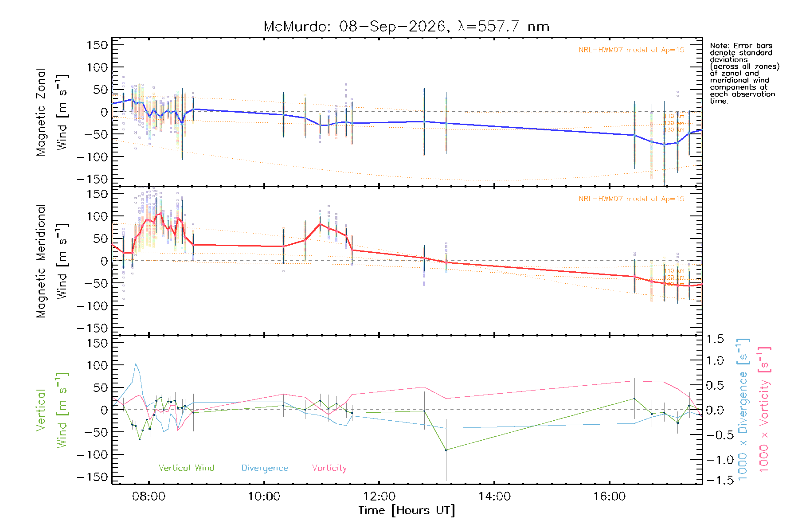Click the 1000 x Divergence axis title

point(743,410)
